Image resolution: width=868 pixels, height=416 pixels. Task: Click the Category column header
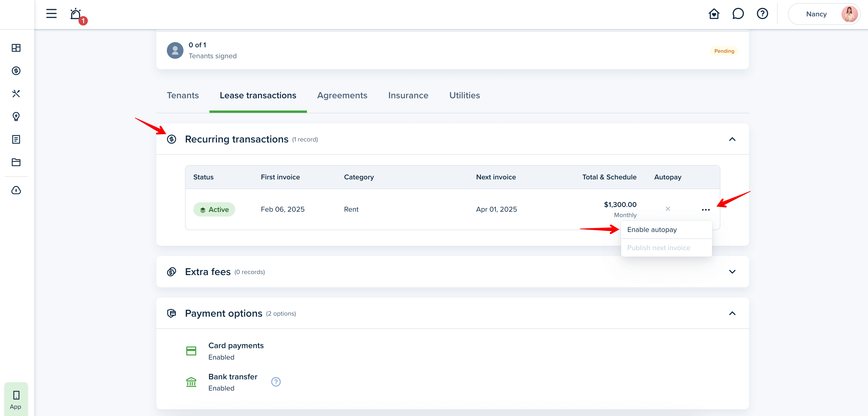(x=359, y=177)
